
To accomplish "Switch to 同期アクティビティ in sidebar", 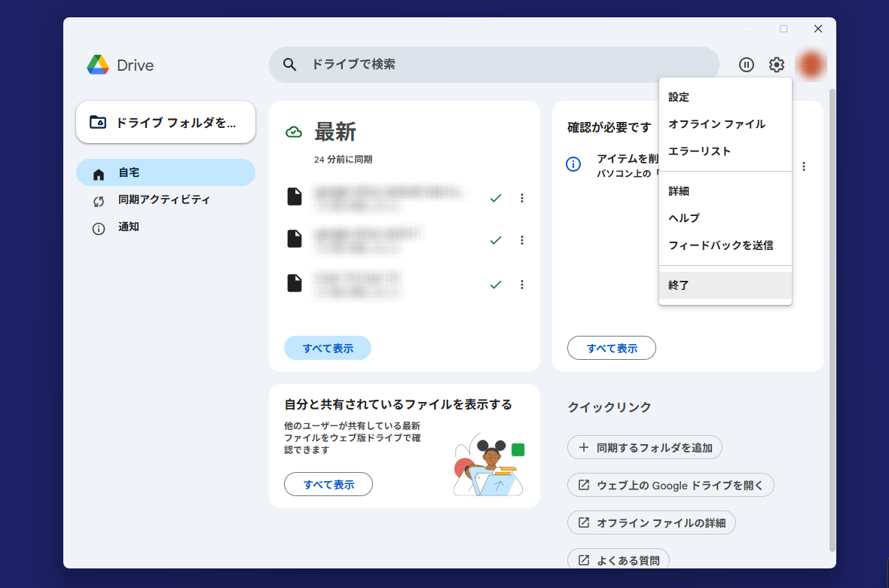I will point(164,200).
